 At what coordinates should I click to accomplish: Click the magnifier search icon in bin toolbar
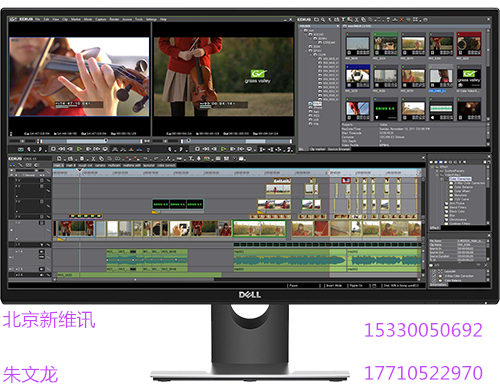click(323, 20)
